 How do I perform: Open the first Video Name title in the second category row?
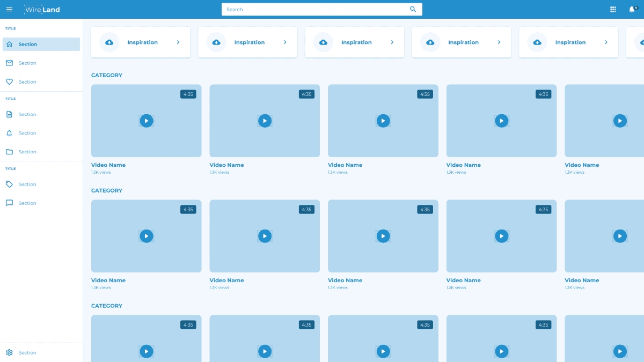click(x=108, y=280)
